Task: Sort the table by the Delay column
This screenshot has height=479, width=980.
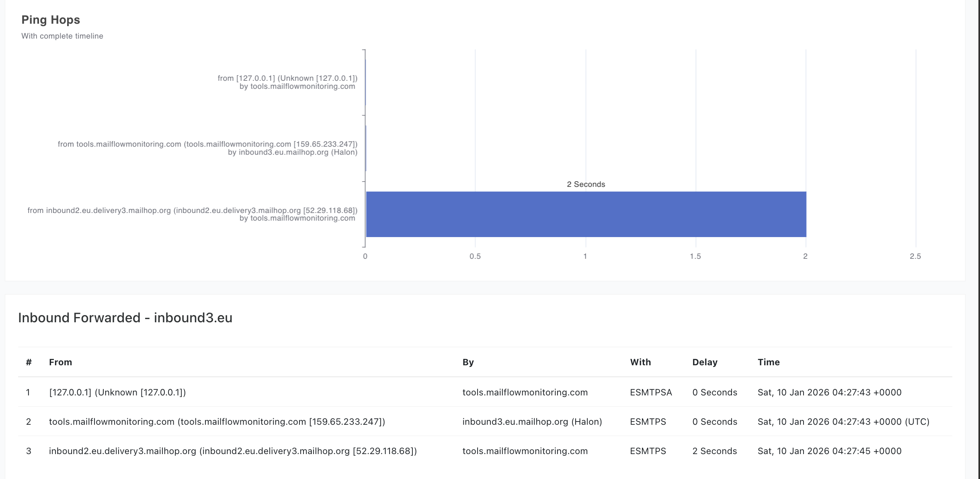Action: (x=705, y=362)
